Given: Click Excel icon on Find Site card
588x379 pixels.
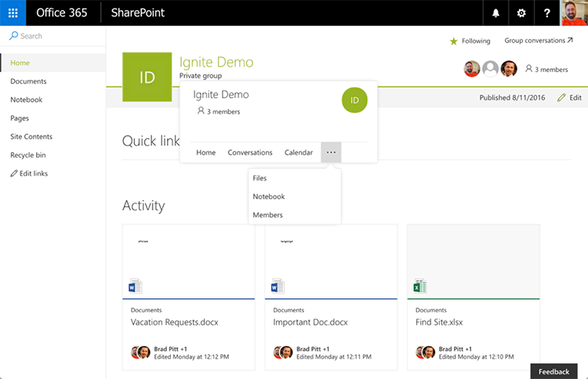Looking at the screenshot, I should [420, 286].
